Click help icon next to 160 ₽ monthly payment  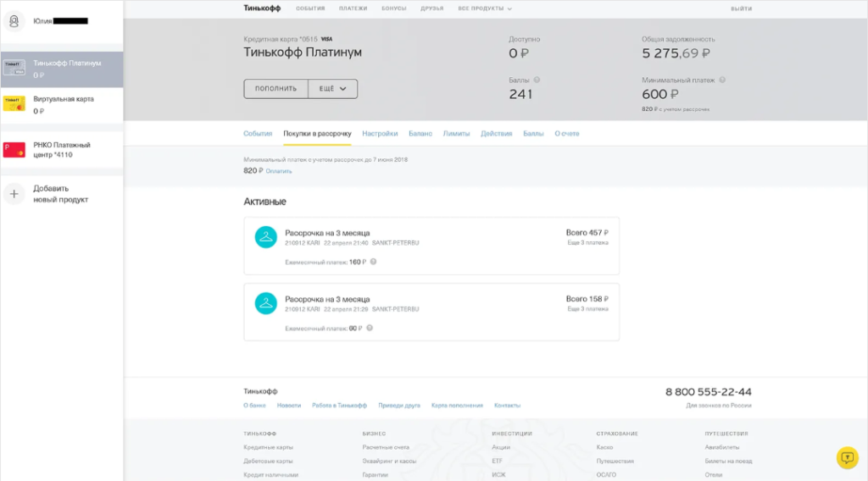373,262
